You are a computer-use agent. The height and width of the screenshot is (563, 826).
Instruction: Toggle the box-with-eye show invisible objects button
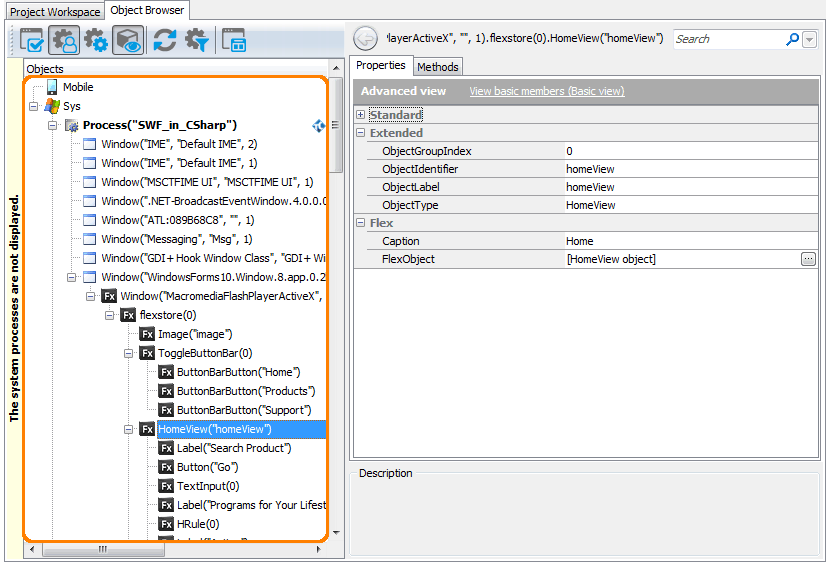coord(129,40)
